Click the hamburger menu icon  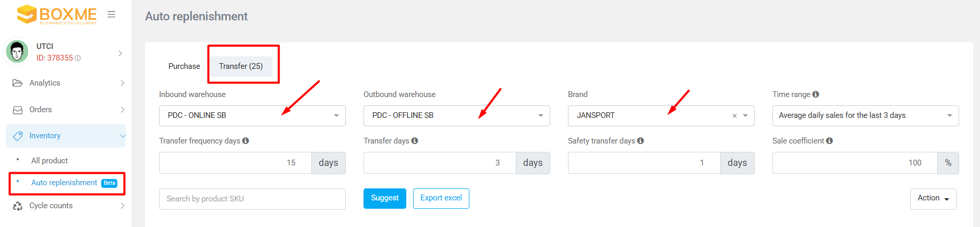point(111,15)
